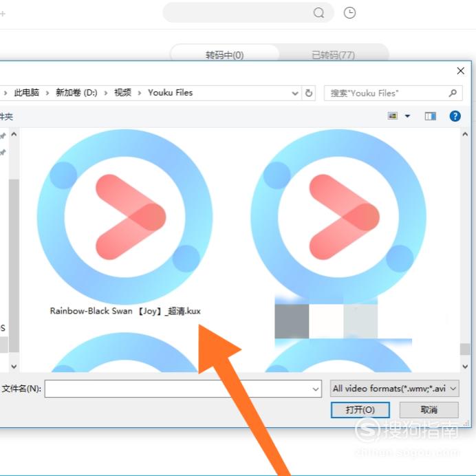476x476 pixels.
Task: Change the view layout icon
Action: pos(393,116)
